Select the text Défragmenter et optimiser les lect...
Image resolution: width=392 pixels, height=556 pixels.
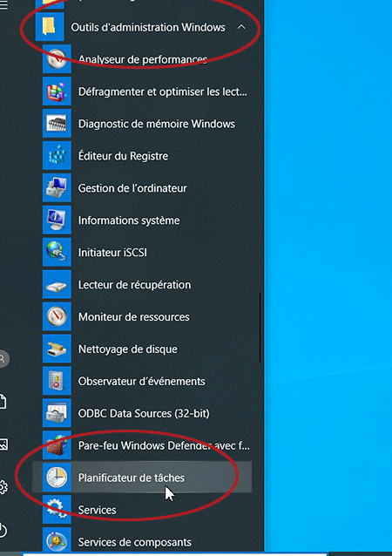162,92
